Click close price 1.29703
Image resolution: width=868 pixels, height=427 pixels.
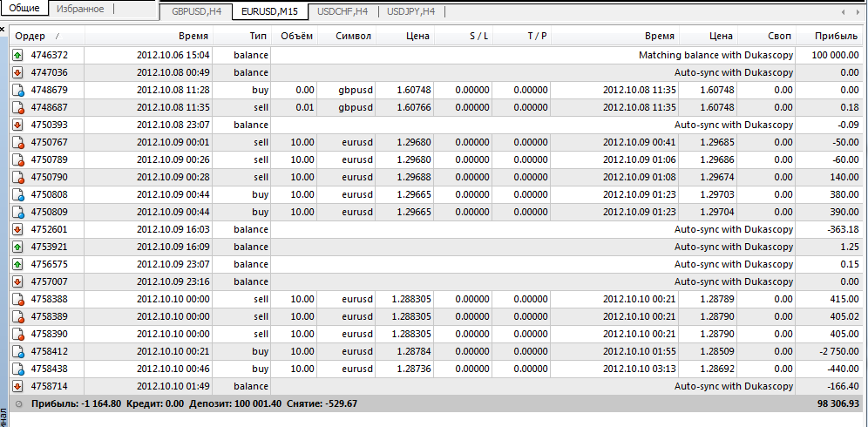tap(717, 195)
